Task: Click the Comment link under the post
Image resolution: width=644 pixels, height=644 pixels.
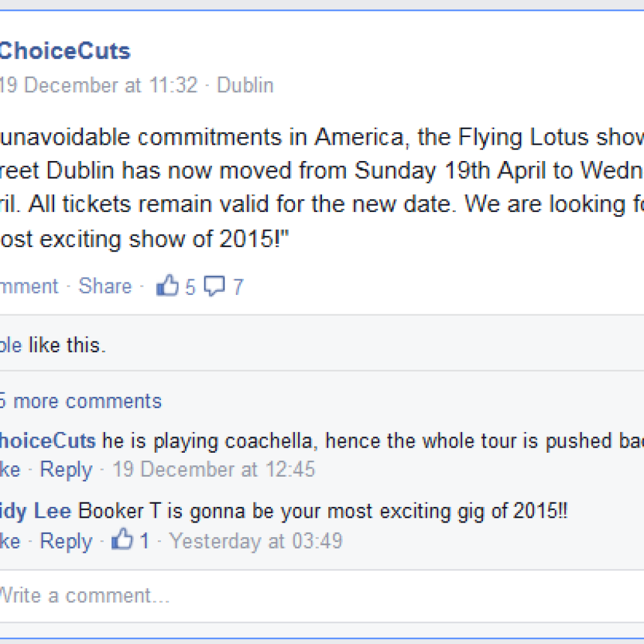Action: 28,286
